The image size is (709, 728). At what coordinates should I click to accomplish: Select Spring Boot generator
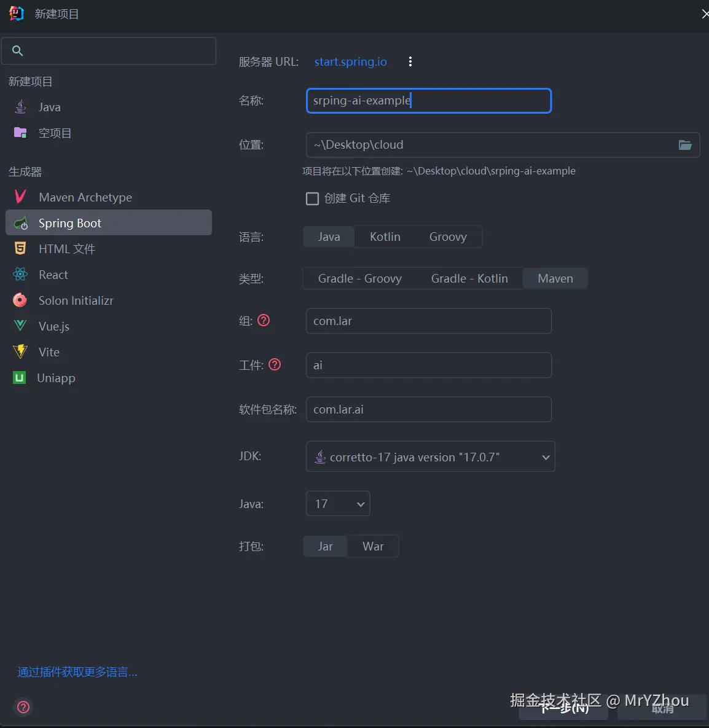coord(109,223)
